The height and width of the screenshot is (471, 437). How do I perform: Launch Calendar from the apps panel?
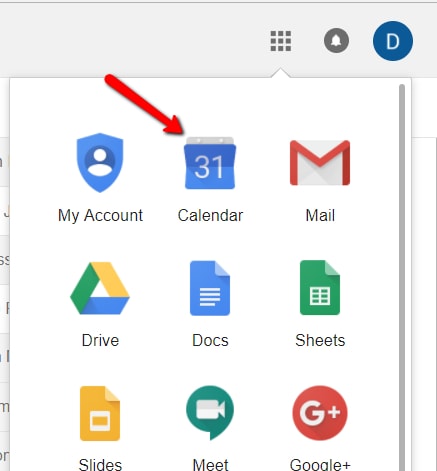click(x=210, y=163)
